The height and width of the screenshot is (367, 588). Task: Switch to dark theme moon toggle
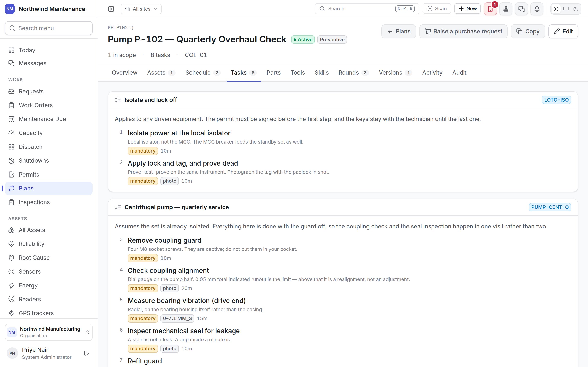[x=576, y=9]
